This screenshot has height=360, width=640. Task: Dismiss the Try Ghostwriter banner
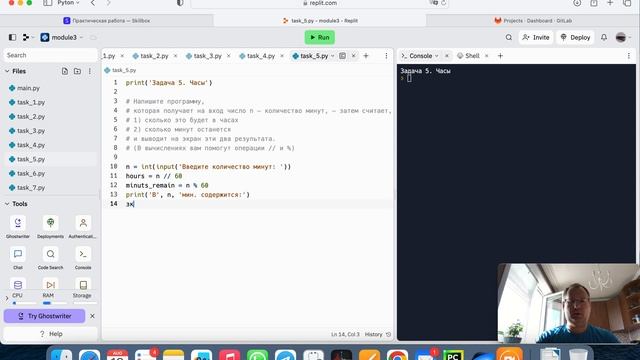tap(92, 316)
